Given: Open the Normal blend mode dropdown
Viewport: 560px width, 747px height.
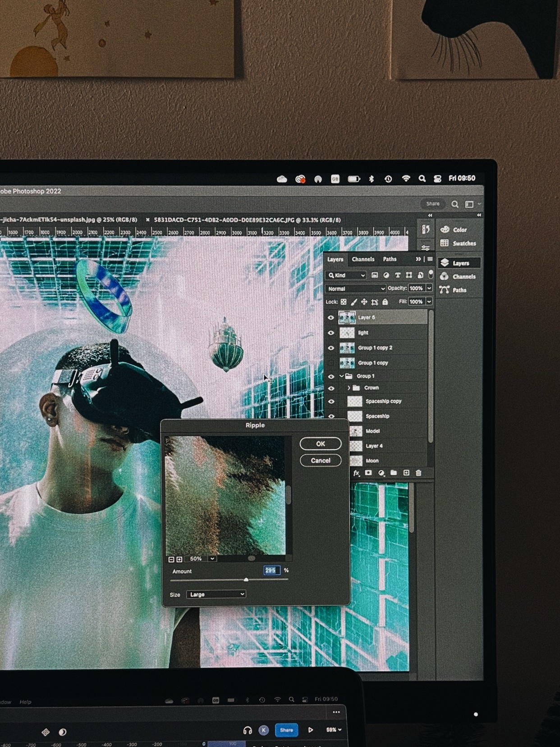Looking at the screenshot, I should click(356, 289).
